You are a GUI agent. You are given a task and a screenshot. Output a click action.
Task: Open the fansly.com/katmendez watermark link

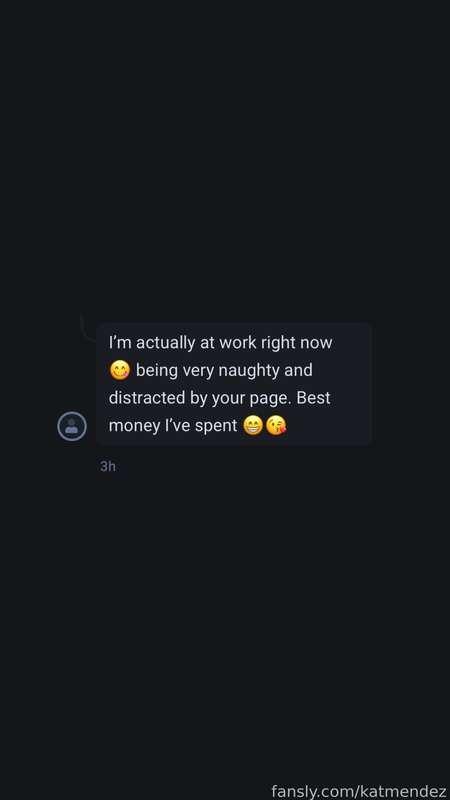pos(359,791)
